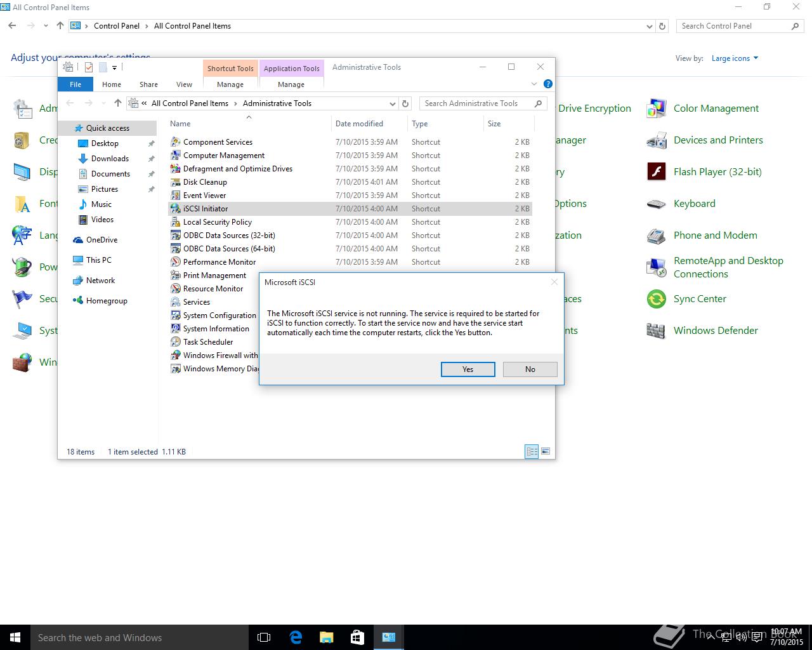The width and height of the screenshot is (812, 650).
Task: Select the Windows Memory Diagnostic icon
Action: (176, 369)
